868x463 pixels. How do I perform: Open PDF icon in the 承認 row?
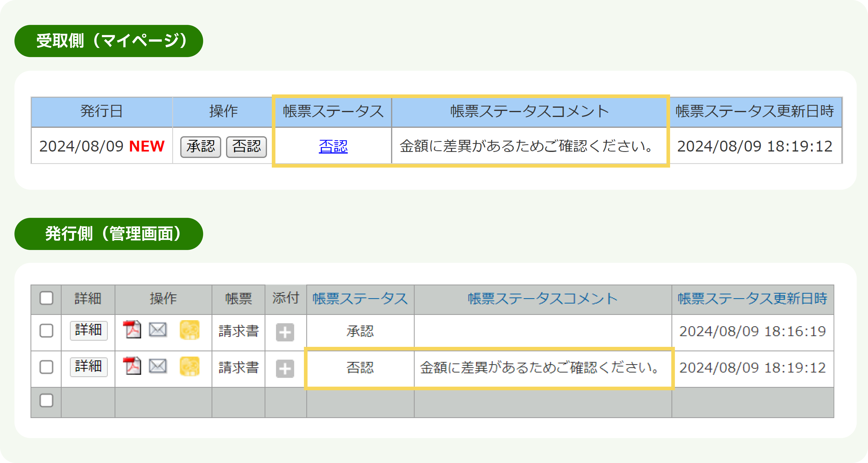pyautogui.click(x=132, y=329)
